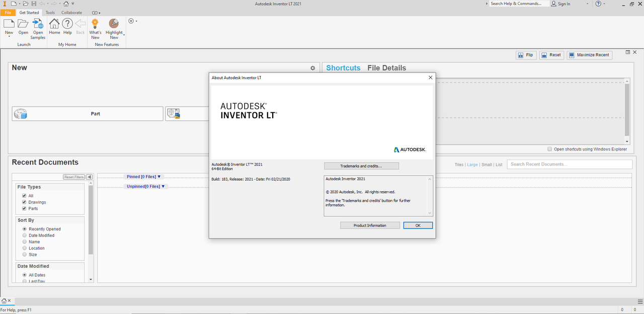
Task: Click the New file ribbon icon
Action: click(x=9, y=24)
